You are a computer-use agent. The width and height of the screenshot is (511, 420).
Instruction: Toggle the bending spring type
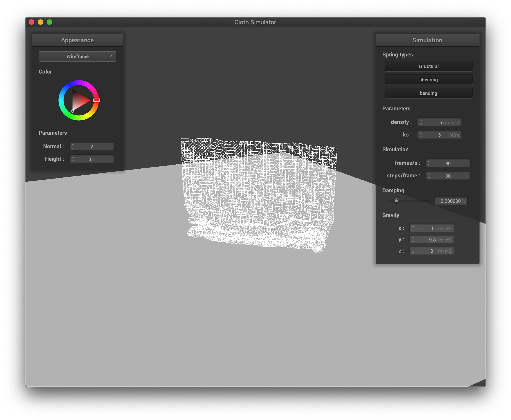pos(428,93)
